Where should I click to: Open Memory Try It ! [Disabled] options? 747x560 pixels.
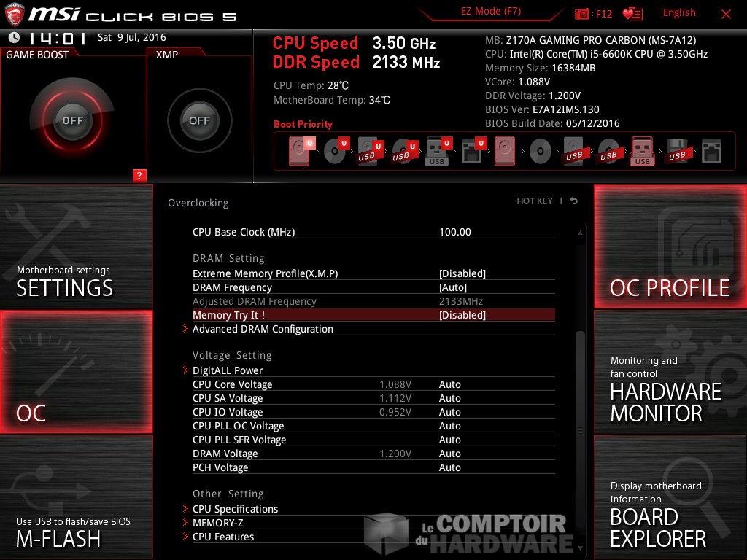tap(462, 315)
